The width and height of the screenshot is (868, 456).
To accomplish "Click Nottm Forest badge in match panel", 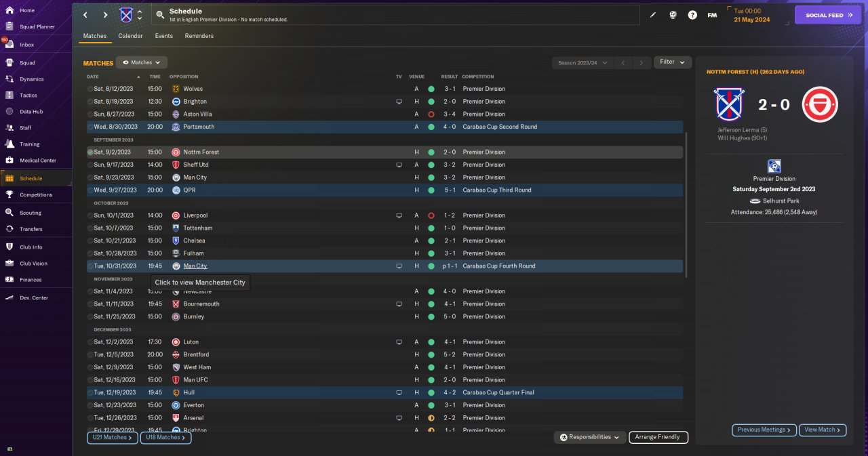I will 820,104.
